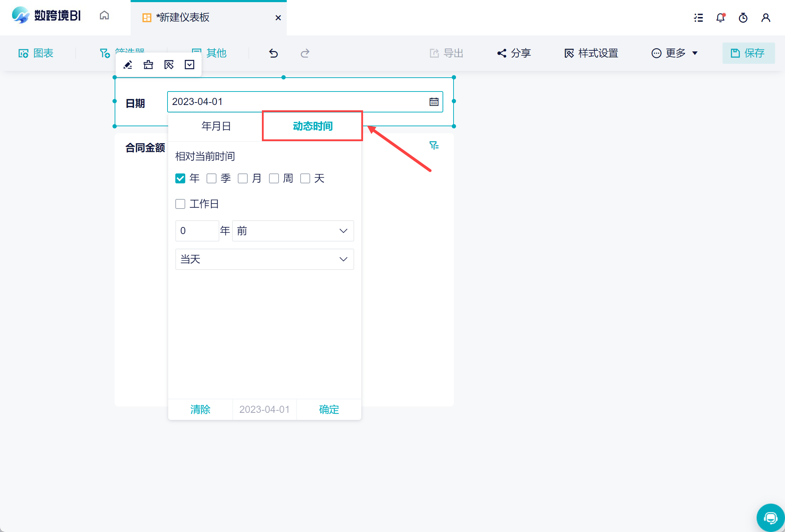This screenshot has width=785, height=532.
Task: Click the timer icon in the header
Action: pyautogui.click(x=743, y=18)
